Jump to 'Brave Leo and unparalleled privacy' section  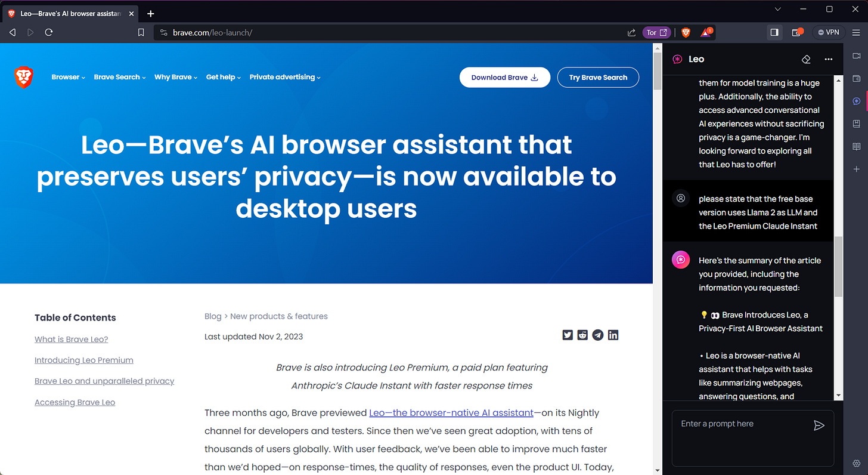click(104, 381)
